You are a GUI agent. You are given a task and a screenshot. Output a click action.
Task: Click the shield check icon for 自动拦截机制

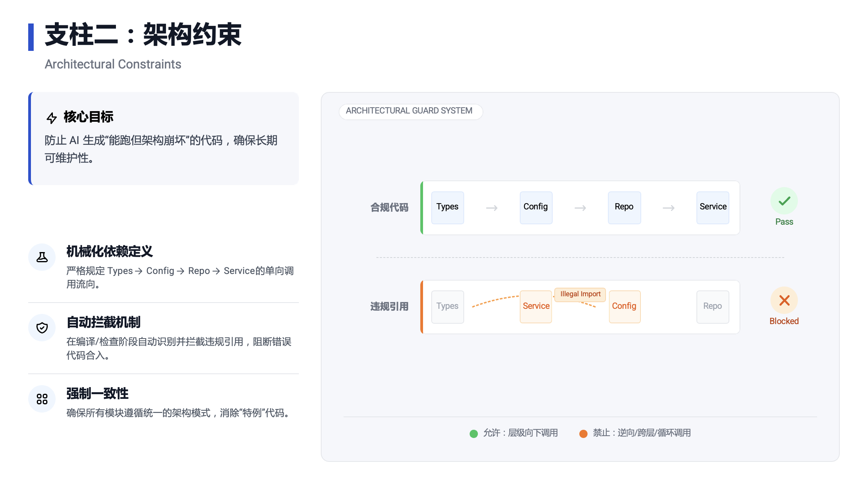click(42, 328)
